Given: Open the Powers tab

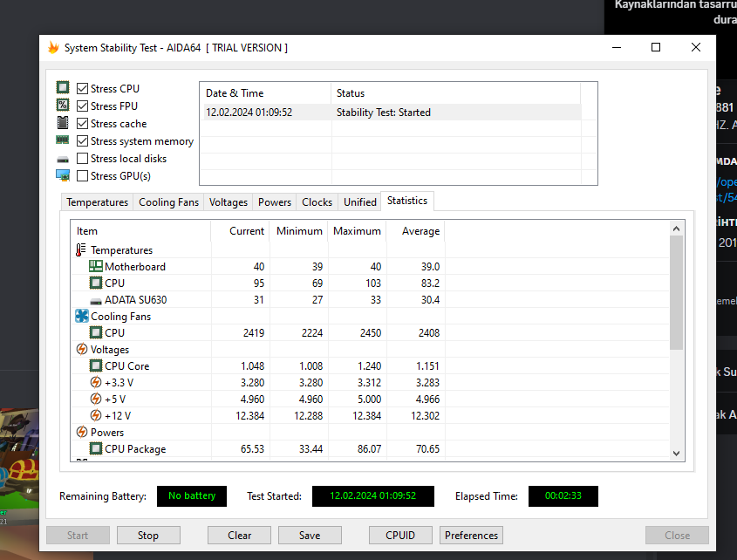Looking at the screenshot, I should (x=275, y=202).
